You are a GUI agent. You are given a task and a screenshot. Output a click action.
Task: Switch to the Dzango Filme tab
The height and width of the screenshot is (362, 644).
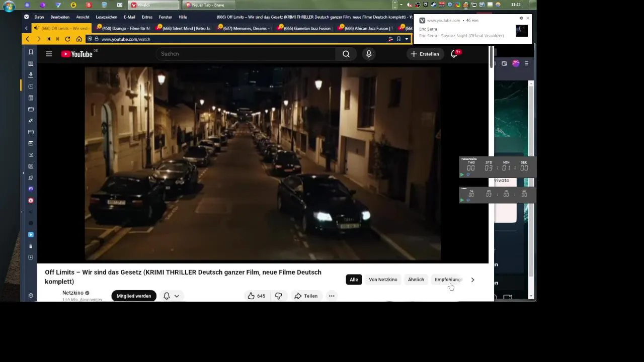(x=123, y=28)
